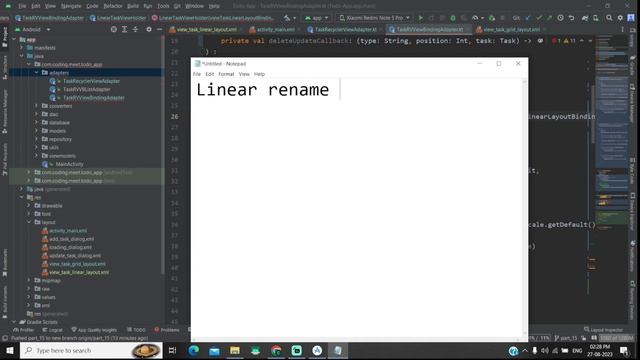Expand the converters folder
640x360 pixels.
click(x=36, y=106)
